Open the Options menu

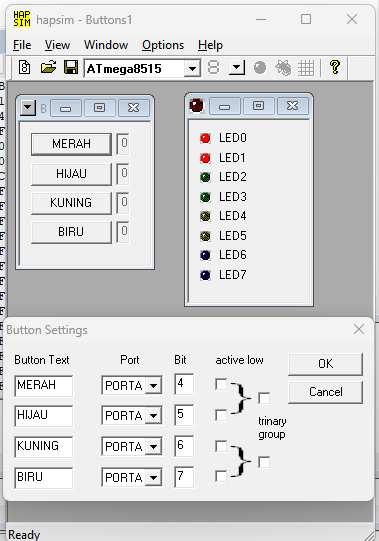(x=163, y=45)
